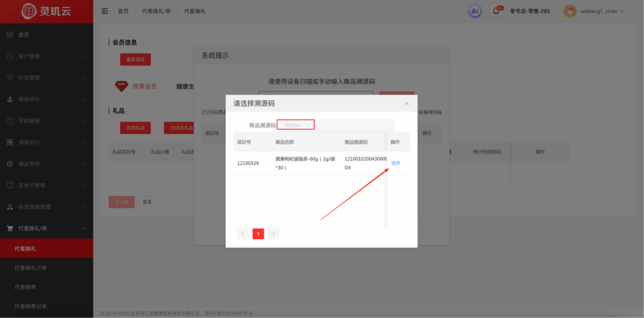Toggle the sidebar collapse icon
644x318 pixels.
[104, 11]
